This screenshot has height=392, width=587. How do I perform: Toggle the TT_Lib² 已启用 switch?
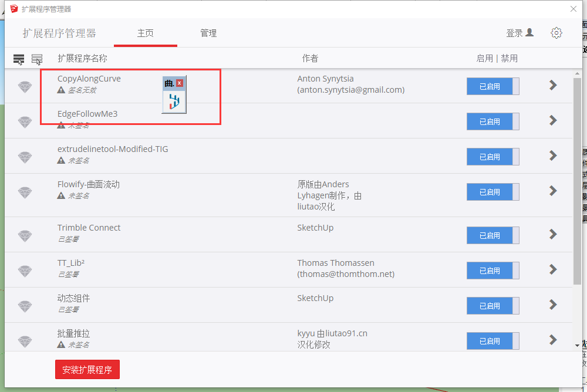tap(492, 271)
